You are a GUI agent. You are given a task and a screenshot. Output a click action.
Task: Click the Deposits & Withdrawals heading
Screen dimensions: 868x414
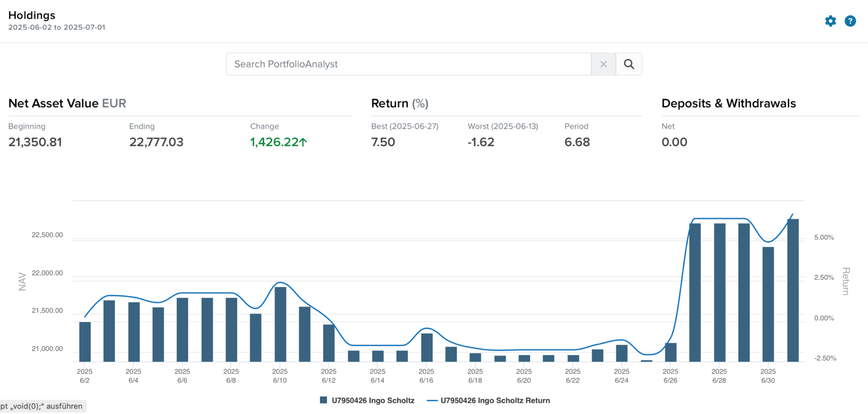pyautogui.click(x=729, y=104)
